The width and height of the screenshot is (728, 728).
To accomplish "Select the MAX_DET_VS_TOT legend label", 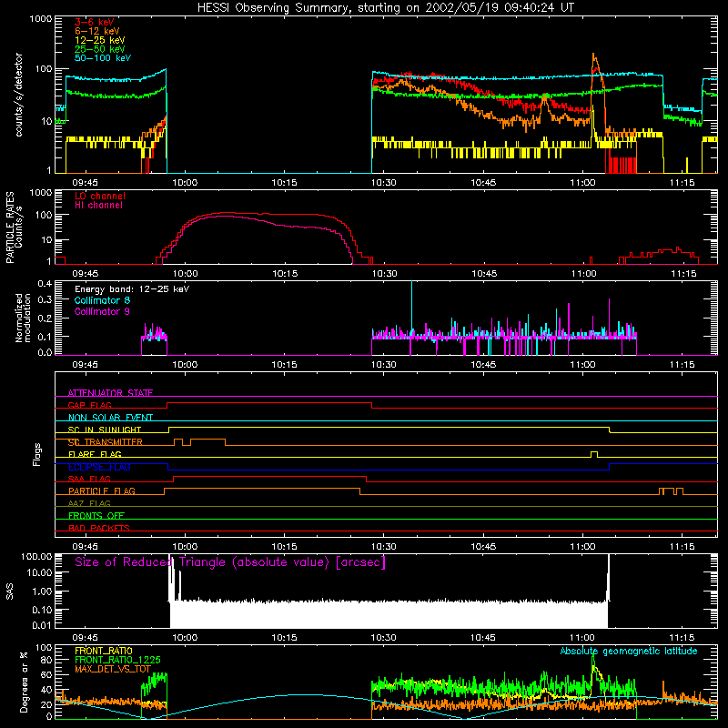I will point(113,669).
